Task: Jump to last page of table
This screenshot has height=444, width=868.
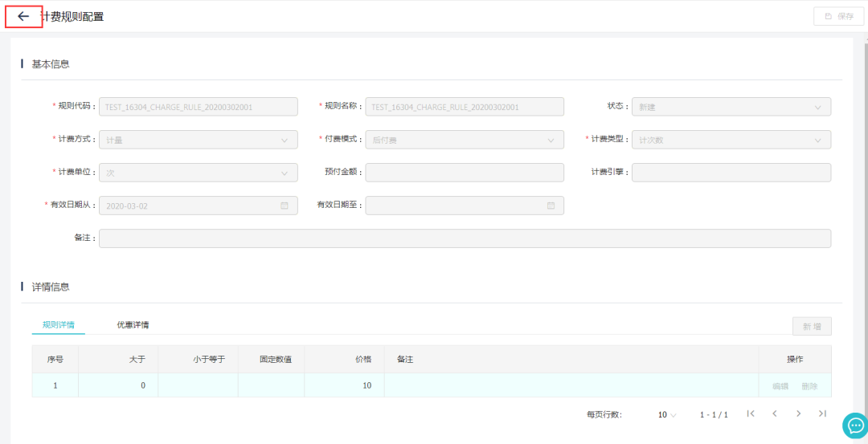Action: coord(822,413)
